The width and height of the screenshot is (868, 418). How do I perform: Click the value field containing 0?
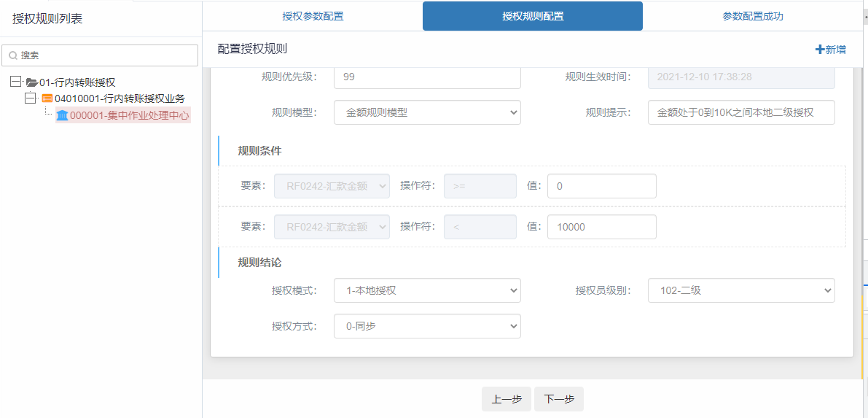point(602,186)
